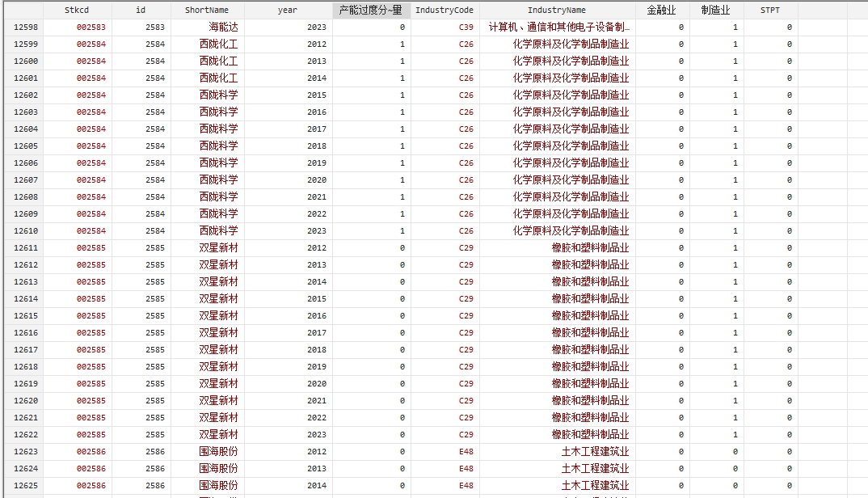The height and width of the screenshot is (498, 868).
Task: Click 产能过度 value 1 in row 12600
Action: click(402, 61)
